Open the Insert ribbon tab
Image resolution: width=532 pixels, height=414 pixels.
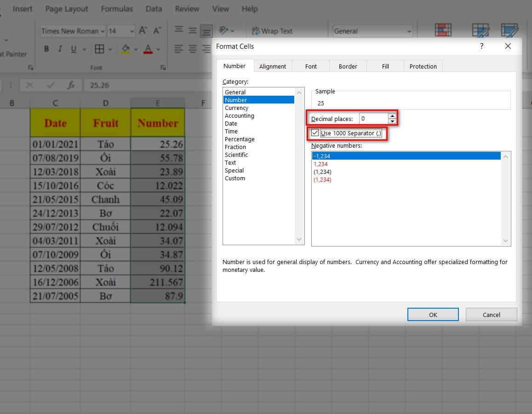point(23,9)
